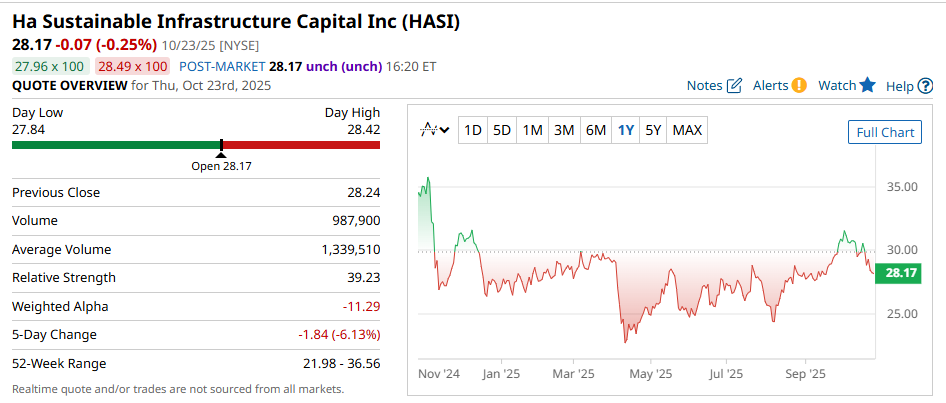This screenshot has height=403, width=946.
Task: Open the Full Chart button
Action: 885,132
